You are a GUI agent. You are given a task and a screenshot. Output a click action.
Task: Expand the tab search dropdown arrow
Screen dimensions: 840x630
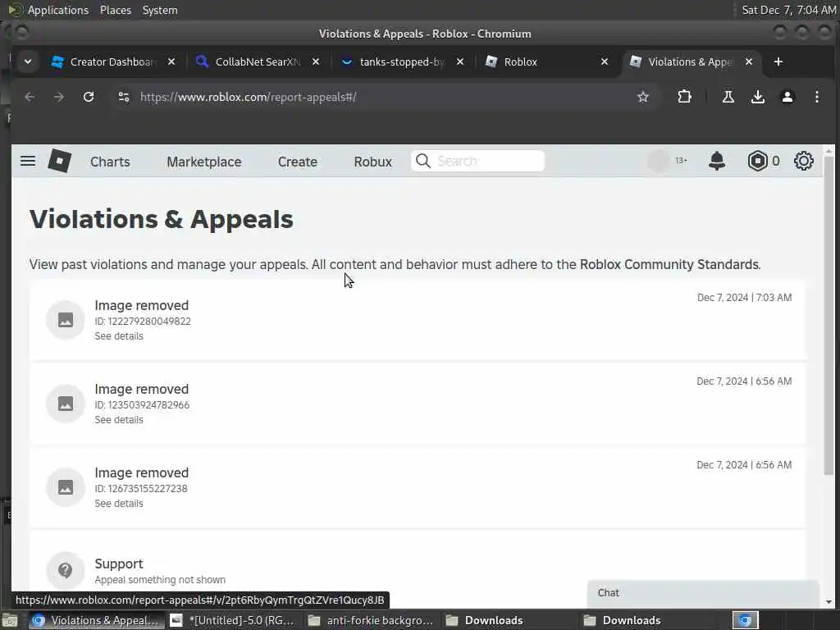coord(28,62)
